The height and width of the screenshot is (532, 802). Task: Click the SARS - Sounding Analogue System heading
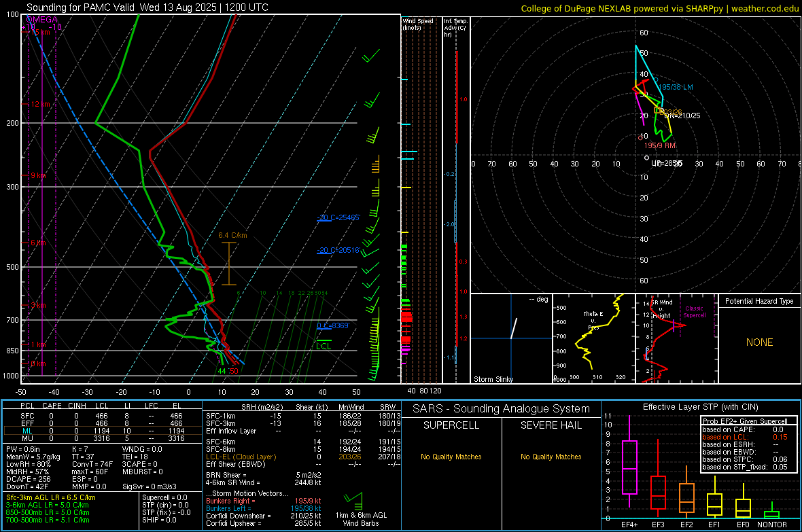502,409
